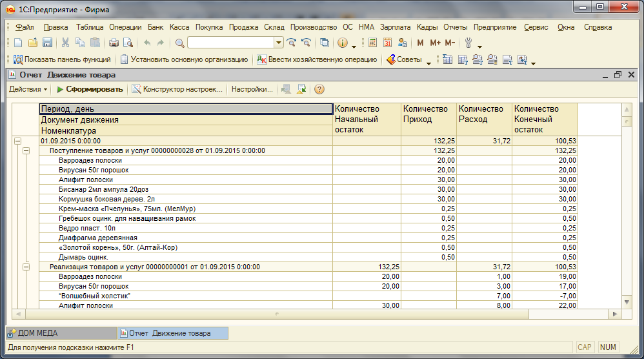This screenshot has width=644, height=359.
Task: Open Print preview icon
Action: coord(128,43)
